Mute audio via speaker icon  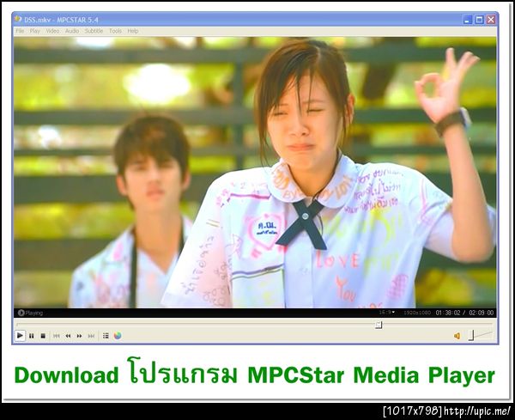click(x=457, y=336)
